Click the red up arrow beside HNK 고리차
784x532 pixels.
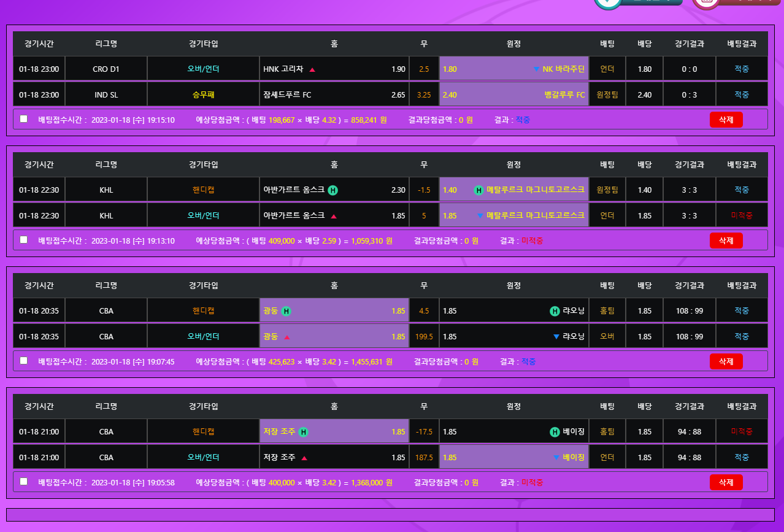(312, 69)
